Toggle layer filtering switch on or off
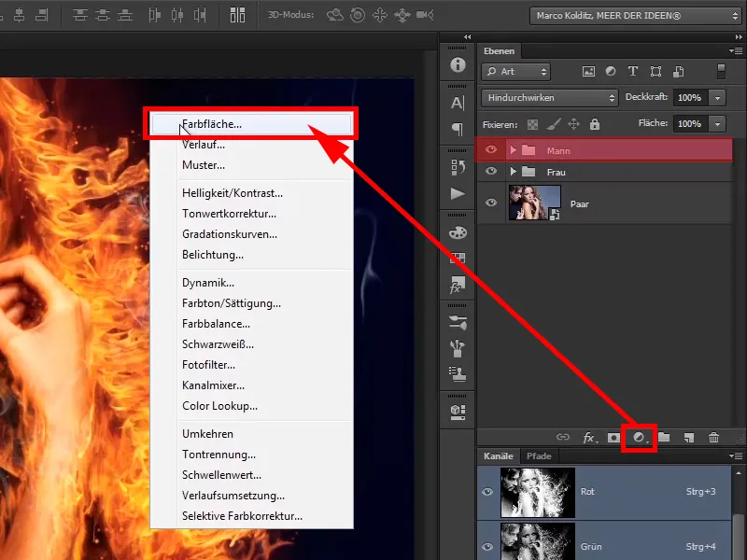Viewport: 747px width, 560px height. [721, 72]
